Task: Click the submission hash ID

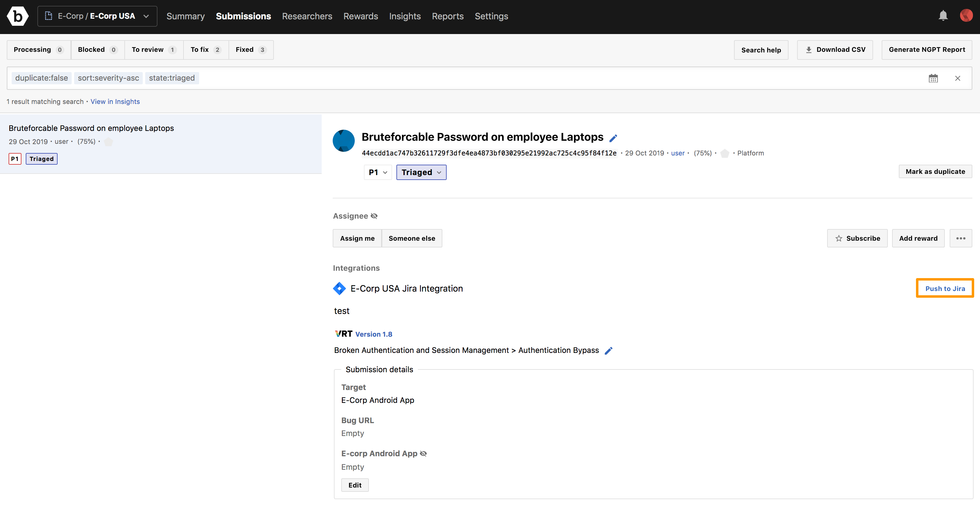Action: click(489, 153)
